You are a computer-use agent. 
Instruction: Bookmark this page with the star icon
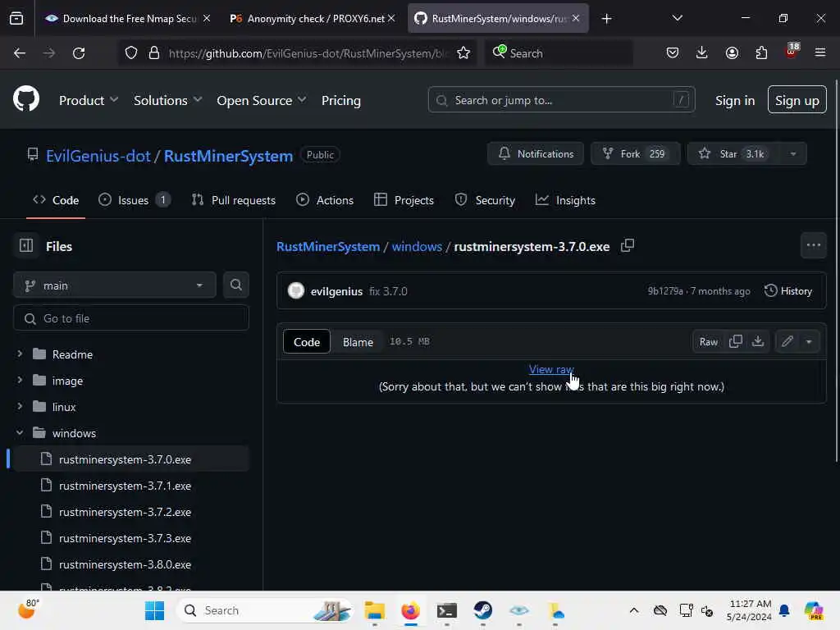tap(463, 53)
